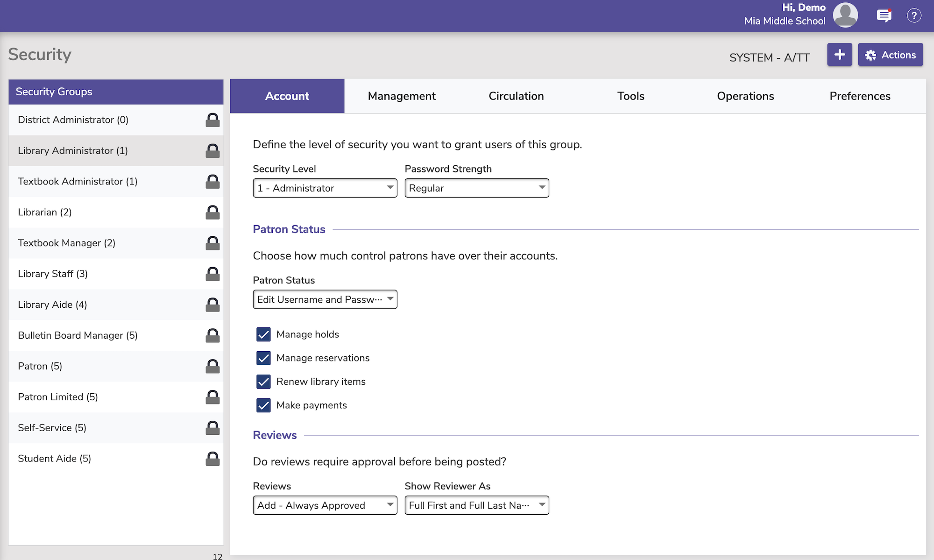The image size is (934, 560).
Task: Select the Textbook Manager security group
Action: pyautogui.click(x=66, y=243)
